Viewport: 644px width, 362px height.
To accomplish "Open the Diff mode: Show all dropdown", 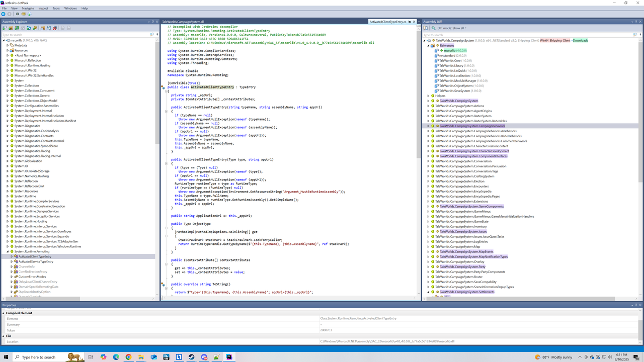I will click(x=451, y=28).
